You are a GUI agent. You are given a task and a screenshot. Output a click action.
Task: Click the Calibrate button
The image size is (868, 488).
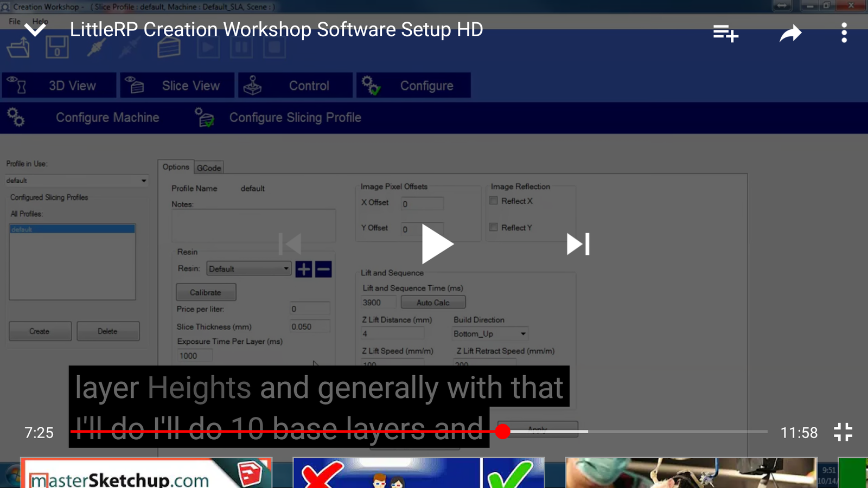pos(206,292)
